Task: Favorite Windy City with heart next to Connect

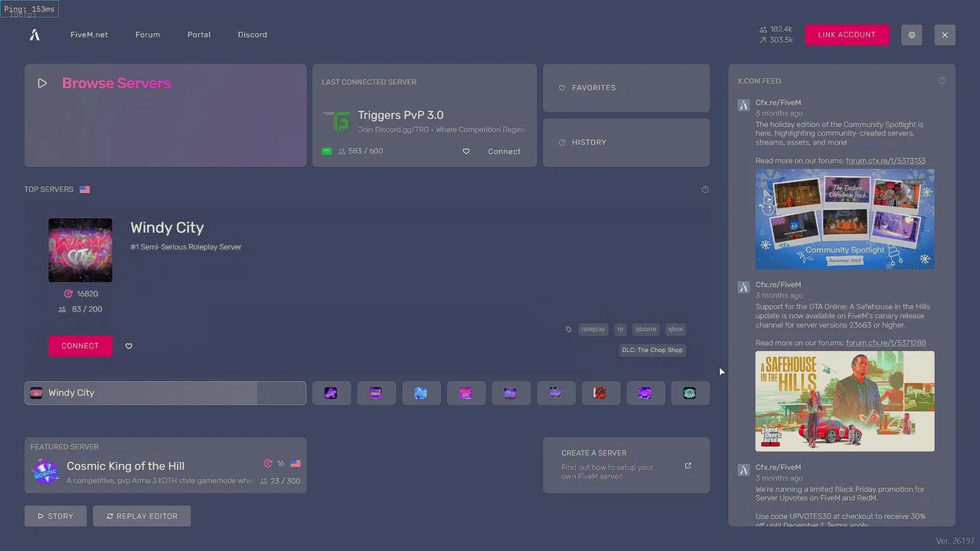Action: (x=129, y=347)
